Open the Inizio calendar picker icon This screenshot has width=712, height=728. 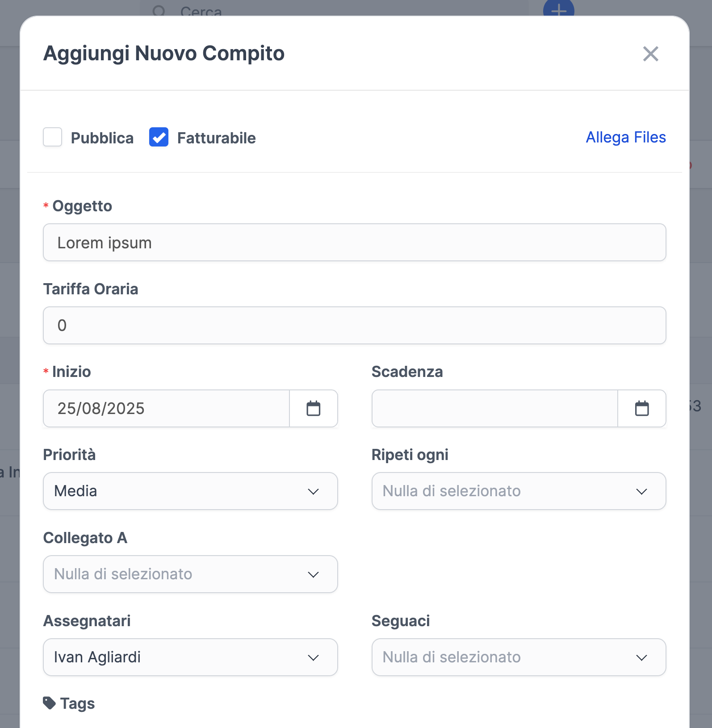click(x=314, y=408)
